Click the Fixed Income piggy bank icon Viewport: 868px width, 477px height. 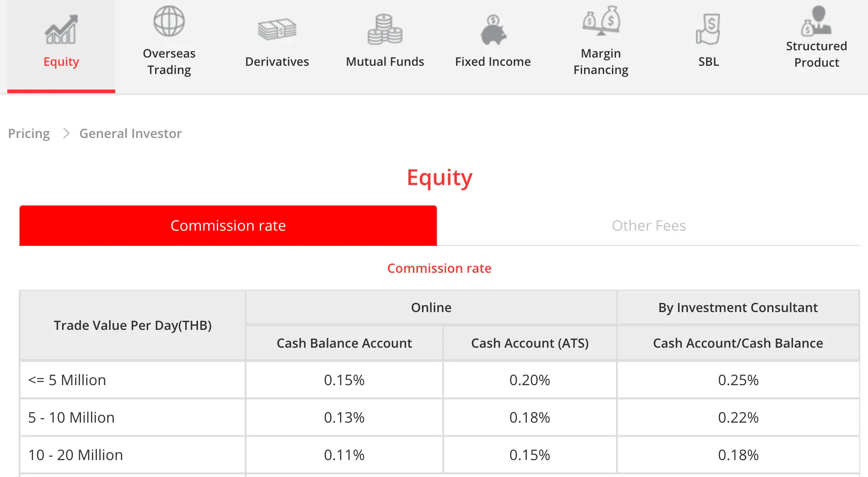tap(493, 30)
